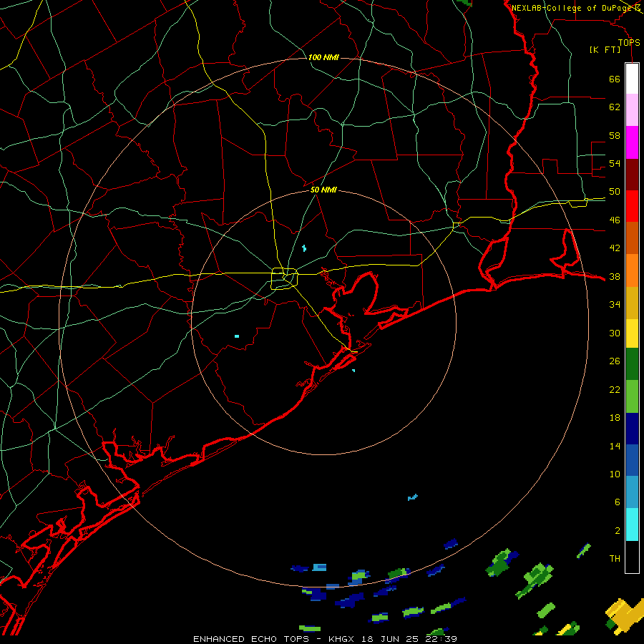Click the magenta legend color segment
The width and height of the screenshot is (644, 644).
632,142
